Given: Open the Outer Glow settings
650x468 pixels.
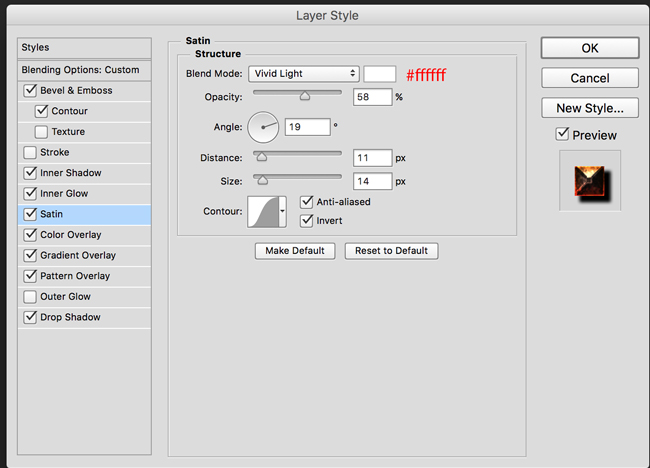Looking at the screenshot, I should tap(65, 297).
